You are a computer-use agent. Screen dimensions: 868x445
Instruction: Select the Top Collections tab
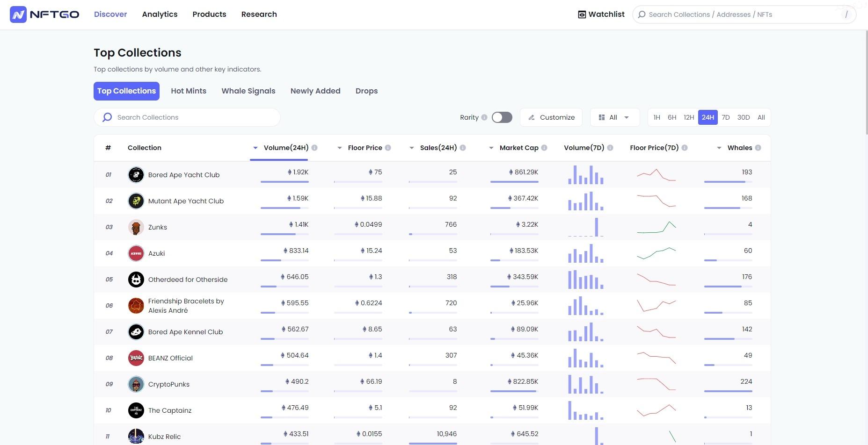pyautogui.click(x=126, y=91)
